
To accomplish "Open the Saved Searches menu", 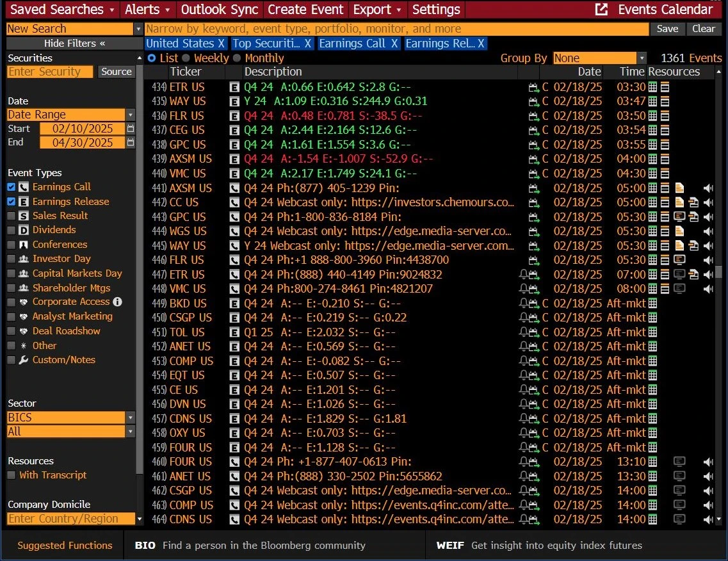I will coord(62,10).
